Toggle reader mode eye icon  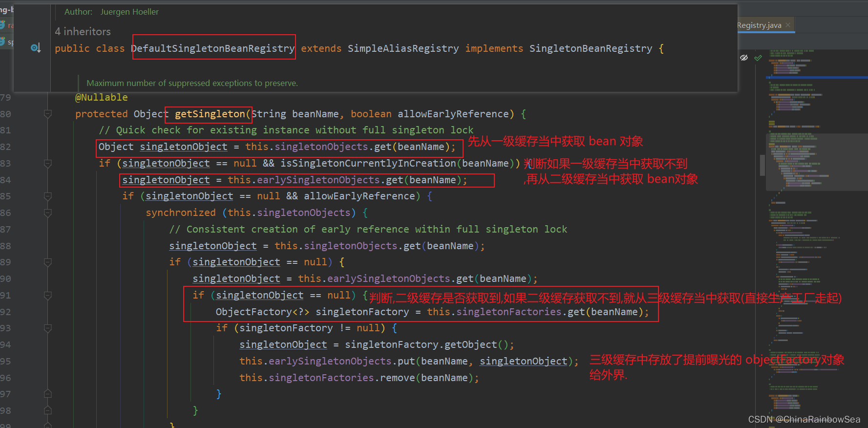[x=744, y=58]
